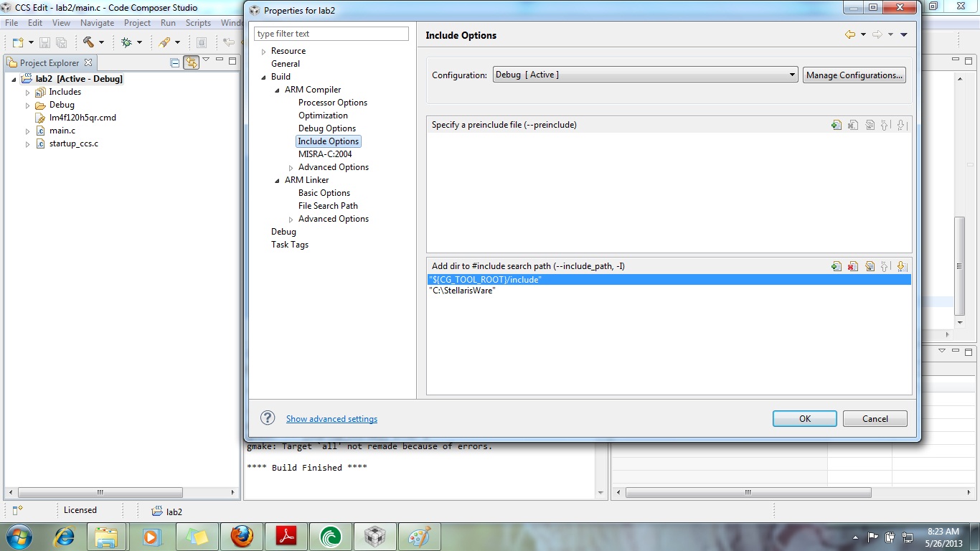Viewport: 980px width, 551px height.
Task: Click the flashlight Search toolbar icon
Action: pyautogui.click(x=165, y=42)
